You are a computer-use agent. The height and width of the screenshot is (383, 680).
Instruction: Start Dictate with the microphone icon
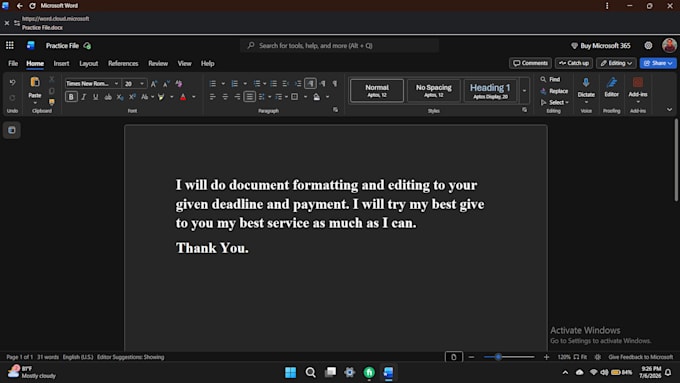[x=586, y=83]
